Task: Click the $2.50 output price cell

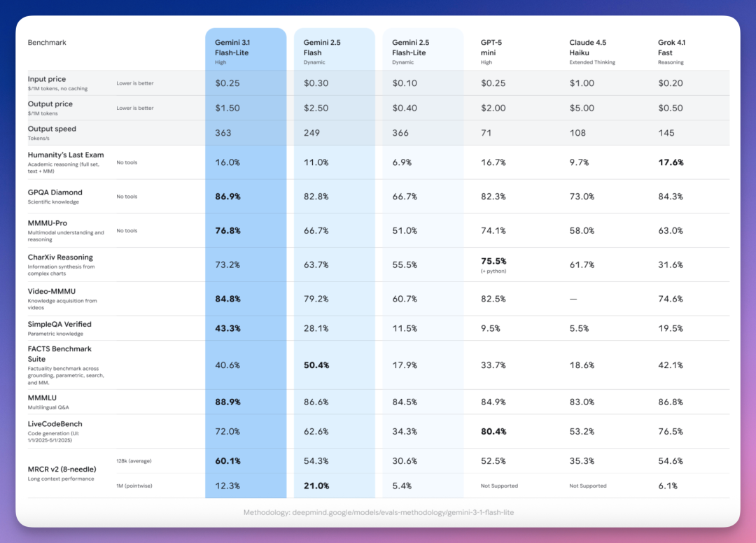Action: click(x=316, y=108)
